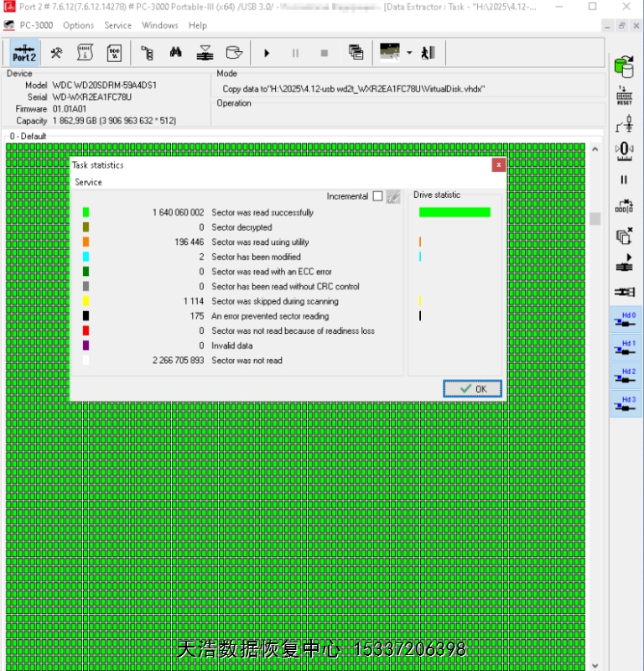Open the PC-3000 menu

(36, 25)
